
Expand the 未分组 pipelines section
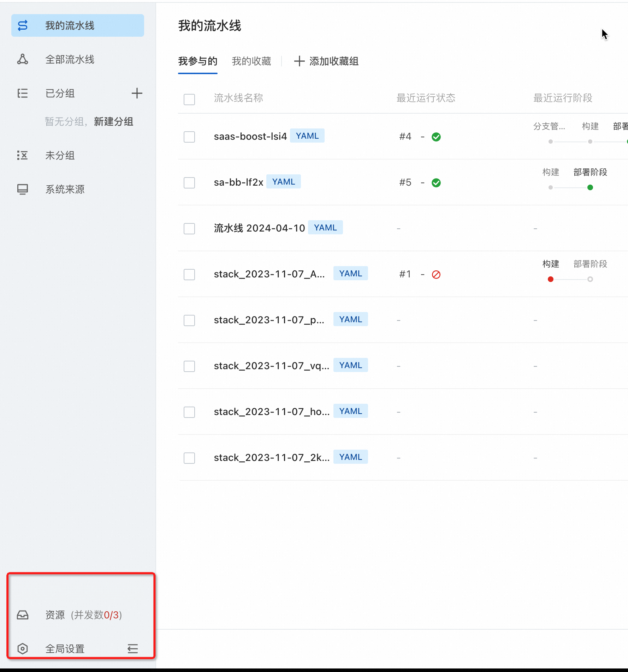click(60, 155)
